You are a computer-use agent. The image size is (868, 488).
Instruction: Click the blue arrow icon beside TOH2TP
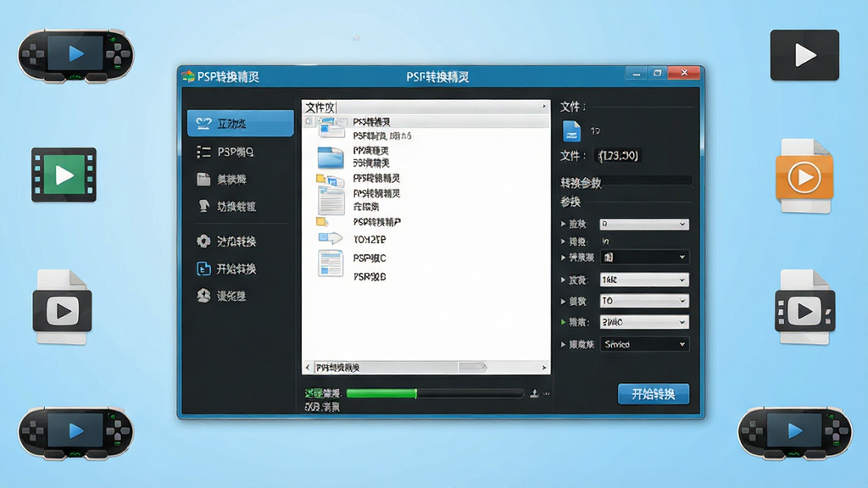pos(330,238)
